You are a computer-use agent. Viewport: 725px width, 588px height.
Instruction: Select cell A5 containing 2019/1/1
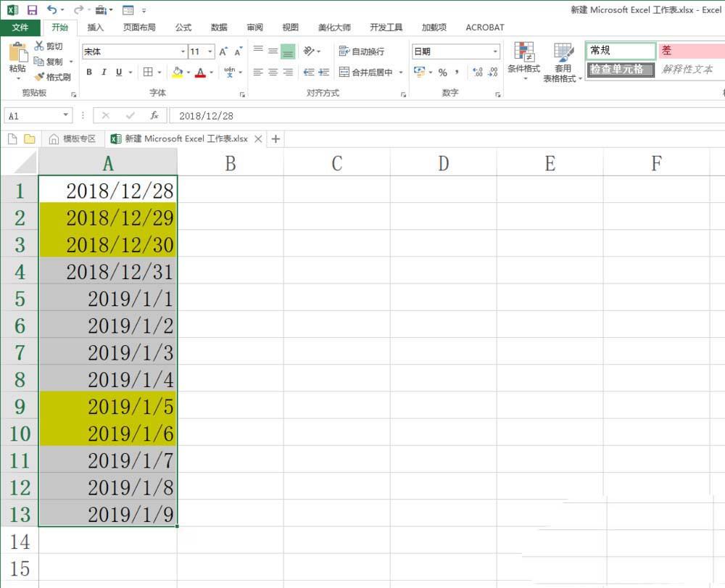tap(108, 299)
